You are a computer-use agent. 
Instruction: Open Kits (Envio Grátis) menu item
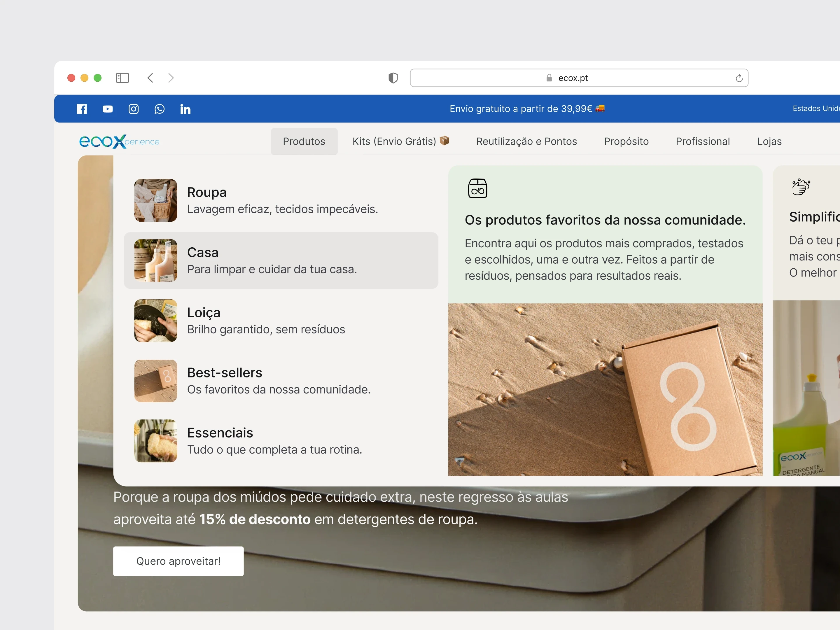click(x=400, y=141)
